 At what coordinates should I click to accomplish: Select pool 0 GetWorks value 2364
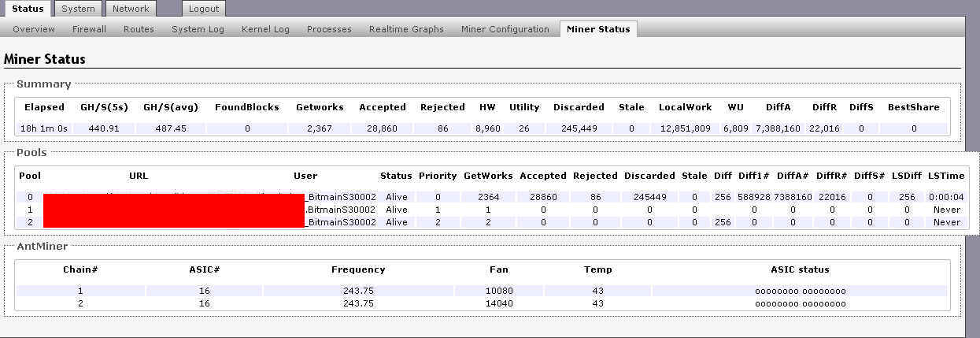point(488,197)
